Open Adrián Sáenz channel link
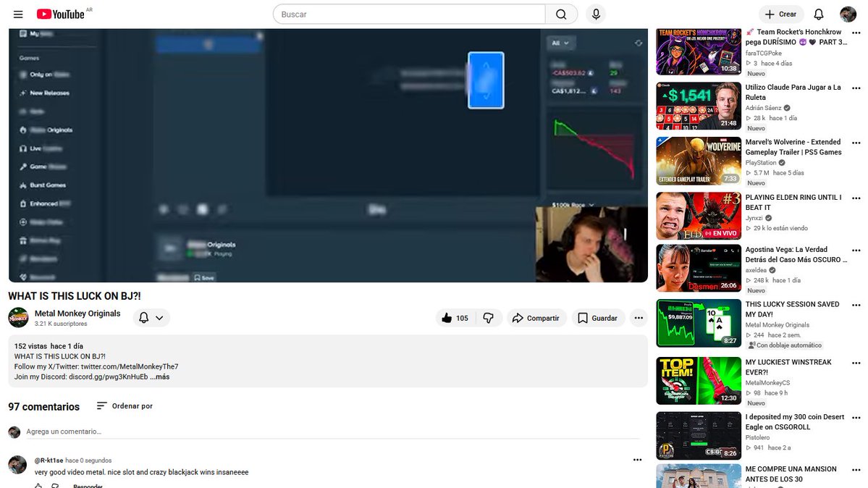 tap(763, 108)
